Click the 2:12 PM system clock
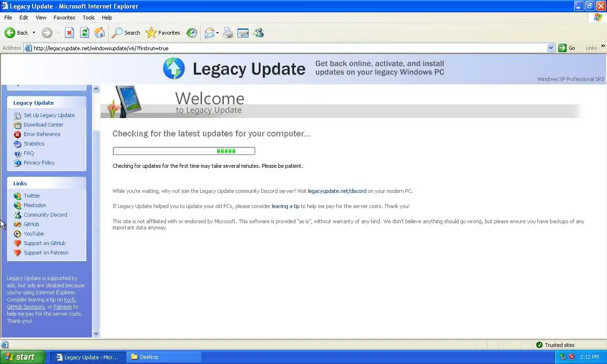 pyautogui.click(x=589, y=357)
